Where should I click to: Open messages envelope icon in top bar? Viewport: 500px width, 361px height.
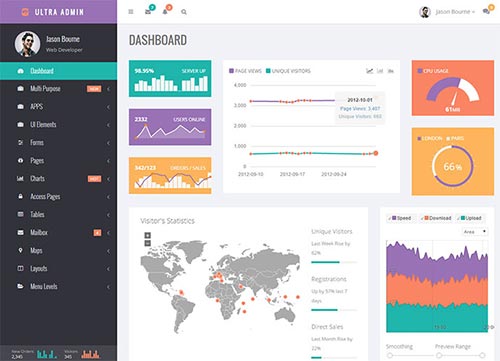(148, 12)
